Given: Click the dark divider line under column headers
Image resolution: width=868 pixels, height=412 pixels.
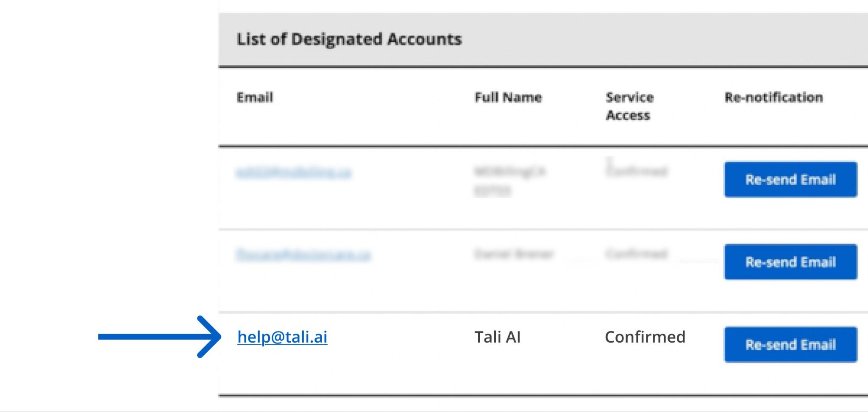Looking at the screenshot, I should pos(542,146).
